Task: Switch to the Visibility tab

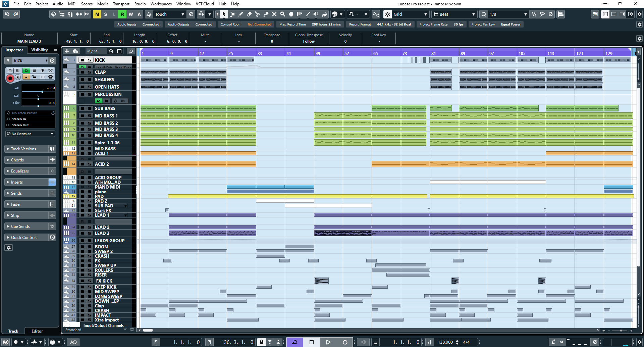Action: coord(40,50)
